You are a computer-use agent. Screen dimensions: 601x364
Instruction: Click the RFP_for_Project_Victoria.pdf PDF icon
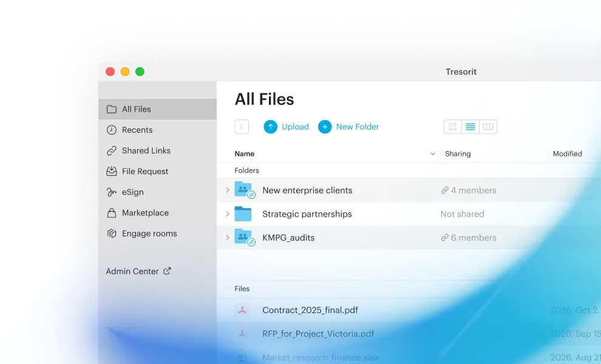242,334
